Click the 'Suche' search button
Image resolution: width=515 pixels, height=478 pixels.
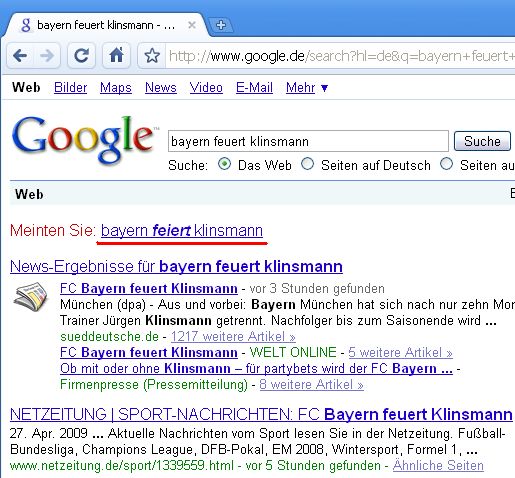tap(482, 141)
